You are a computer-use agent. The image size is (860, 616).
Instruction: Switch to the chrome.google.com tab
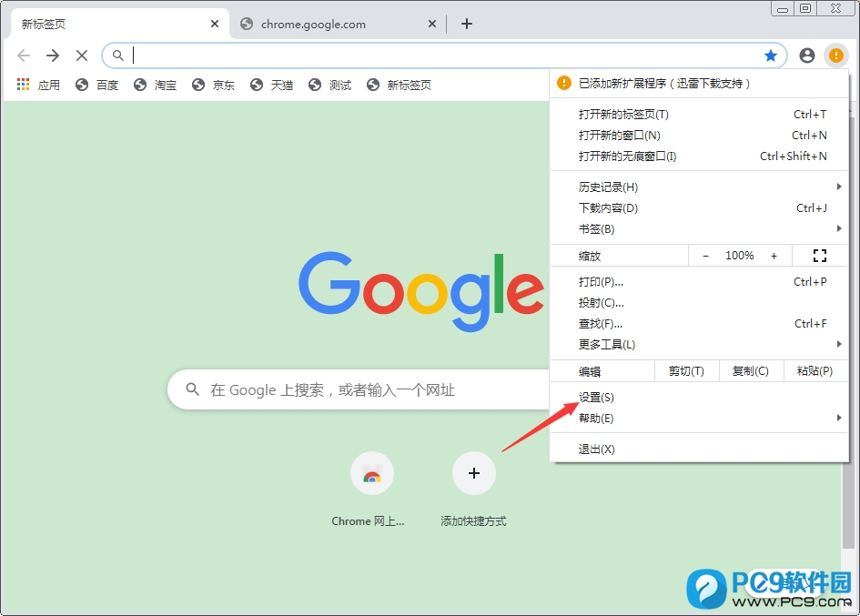coord(339,24)
